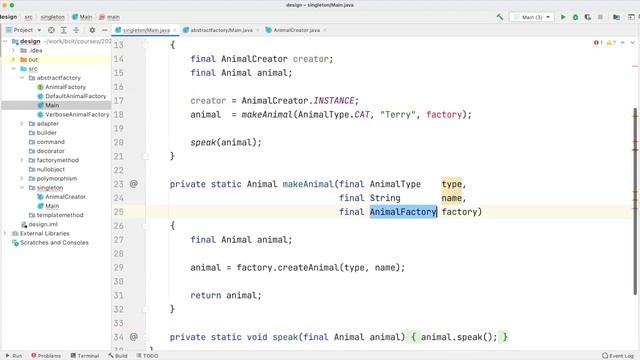The image size is (640, 360).
Task: Expand the out folder
Action: [13, 60]
